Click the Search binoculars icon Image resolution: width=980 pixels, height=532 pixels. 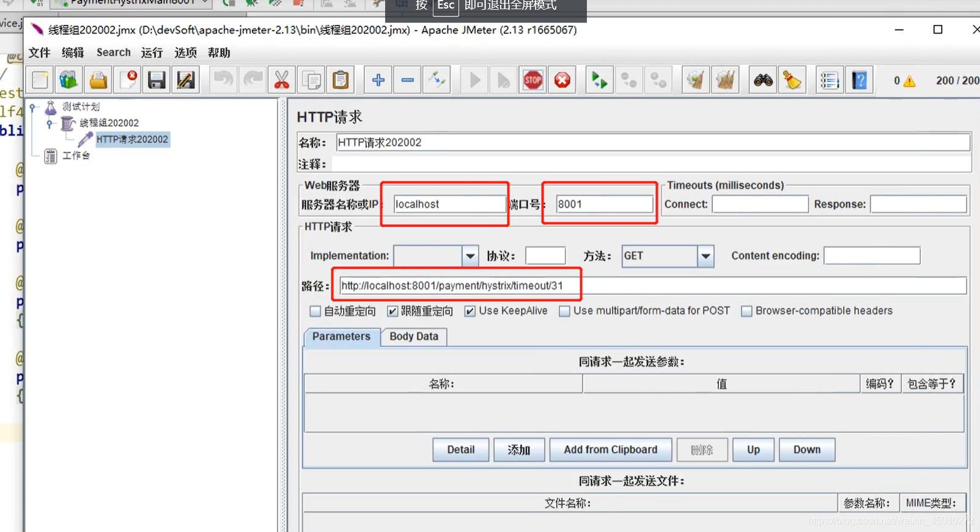coord(763,80)
